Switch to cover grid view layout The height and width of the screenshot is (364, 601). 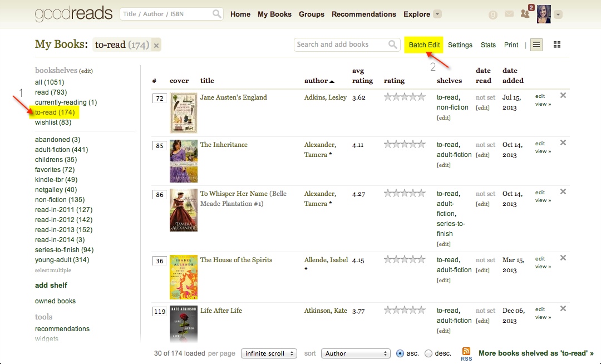point(556,44)
